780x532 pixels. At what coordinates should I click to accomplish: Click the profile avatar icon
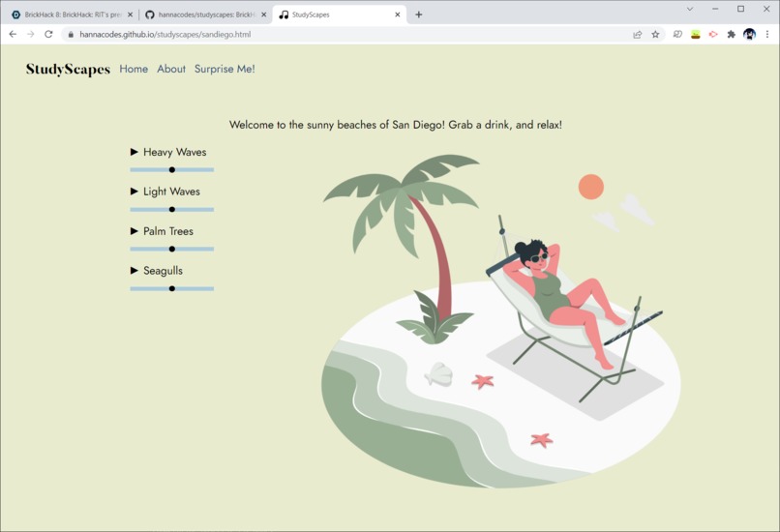tap(749, 34)
